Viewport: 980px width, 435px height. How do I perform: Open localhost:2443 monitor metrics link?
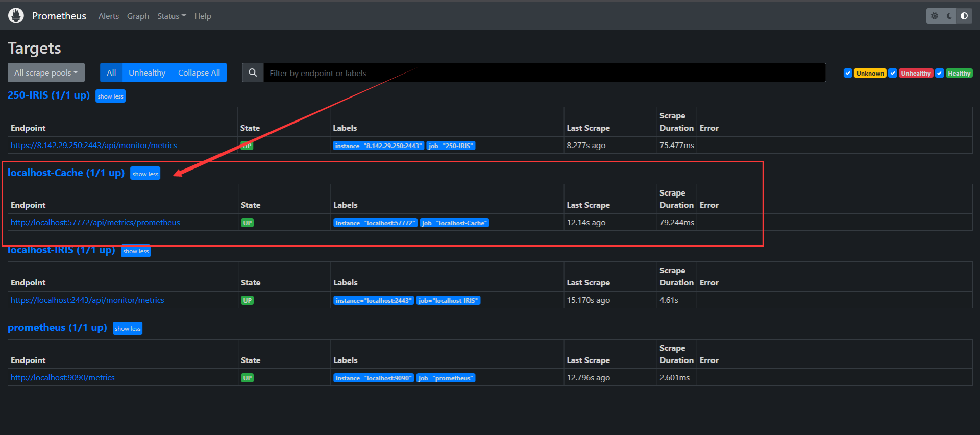point(87,300)
